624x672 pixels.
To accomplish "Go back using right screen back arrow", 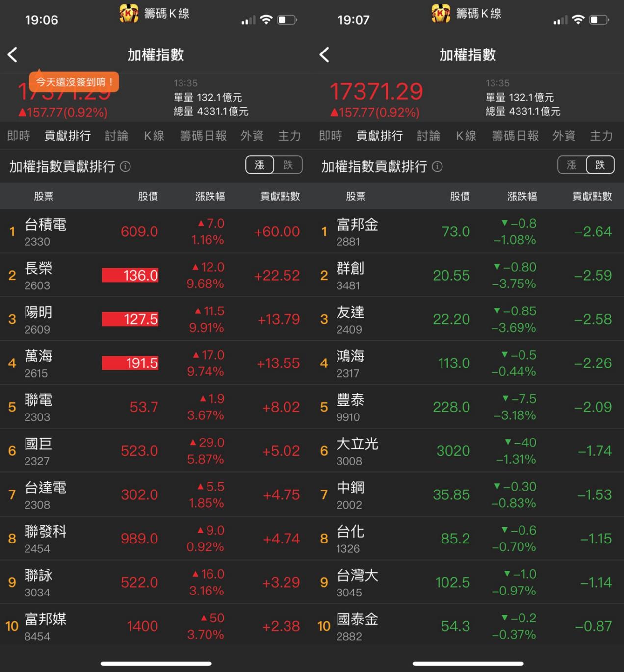I will [325, 54].
